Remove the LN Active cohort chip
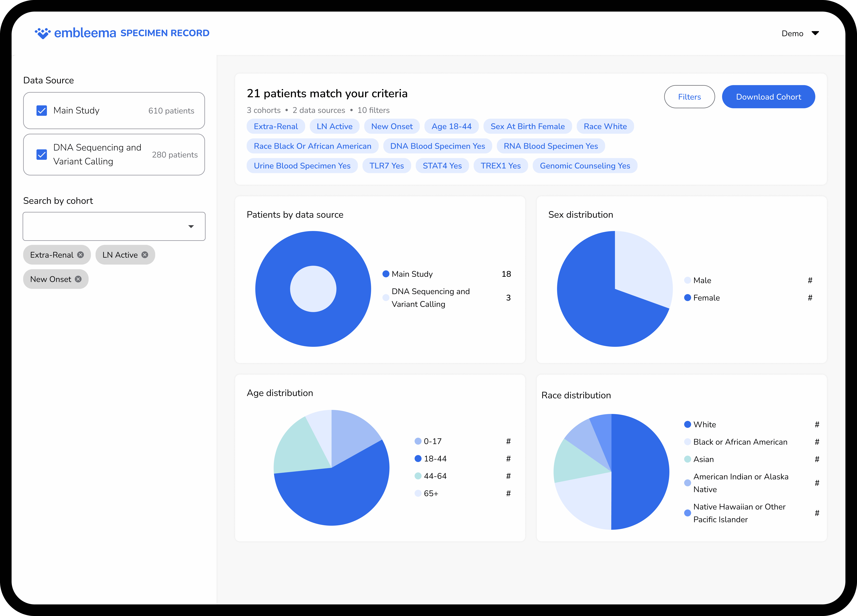Image resolution: width=857 pixels, height=616 pixels. coord(145,255)
